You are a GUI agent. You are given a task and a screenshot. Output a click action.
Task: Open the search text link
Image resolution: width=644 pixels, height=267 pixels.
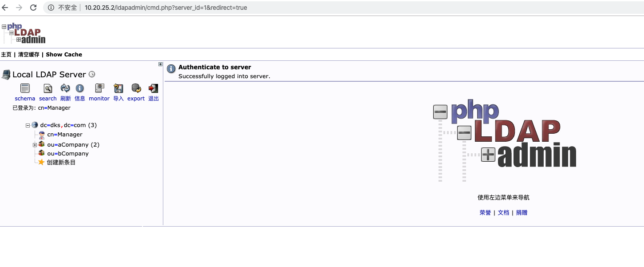point(48,99)
